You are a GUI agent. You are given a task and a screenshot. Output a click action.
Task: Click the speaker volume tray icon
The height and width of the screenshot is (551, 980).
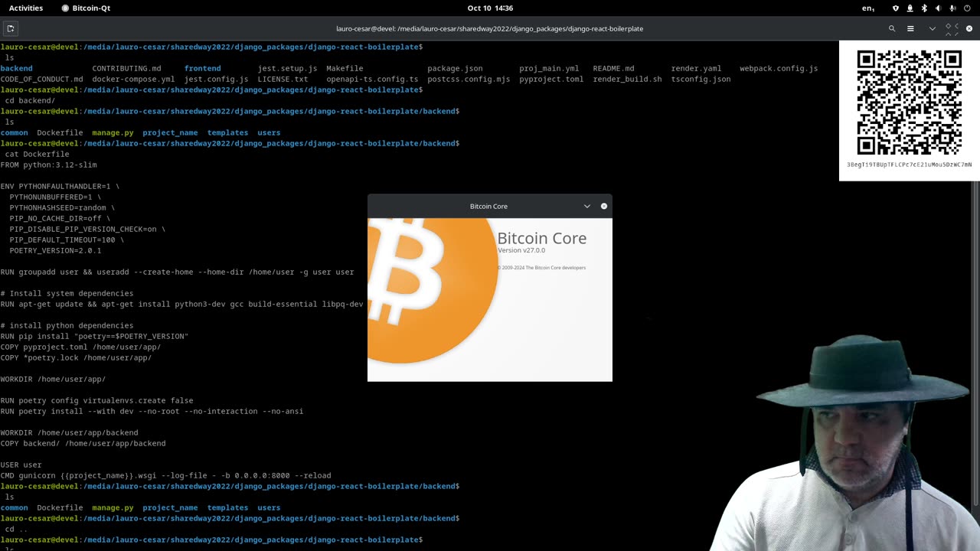coord(938,8)
